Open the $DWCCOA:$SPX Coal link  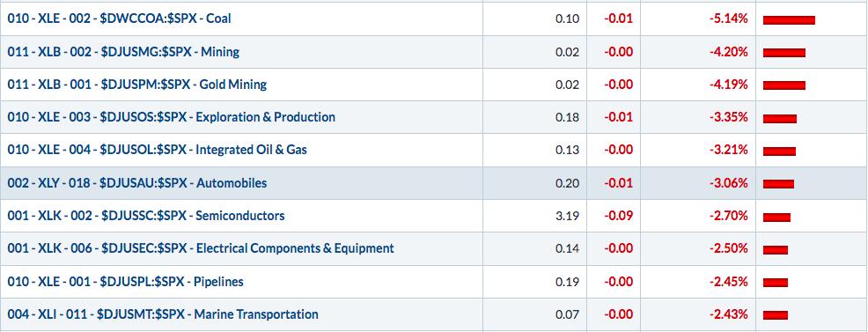tap(119, 18)
